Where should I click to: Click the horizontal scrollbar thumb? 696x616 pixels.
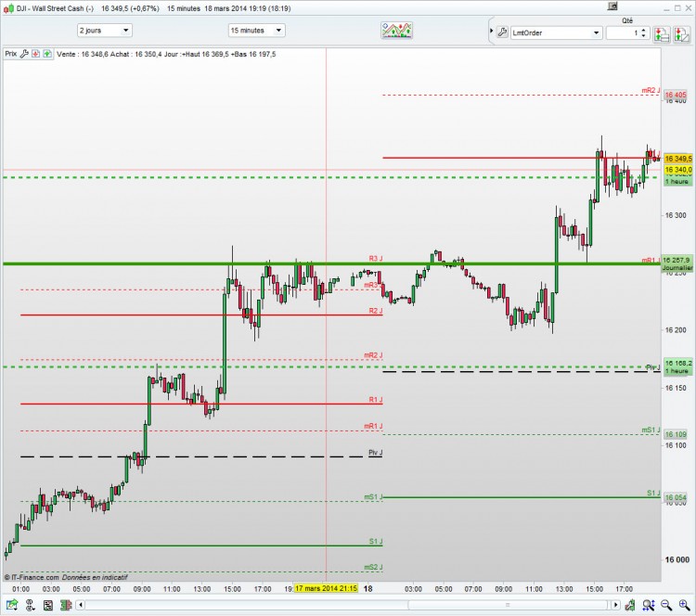point(508,605)
